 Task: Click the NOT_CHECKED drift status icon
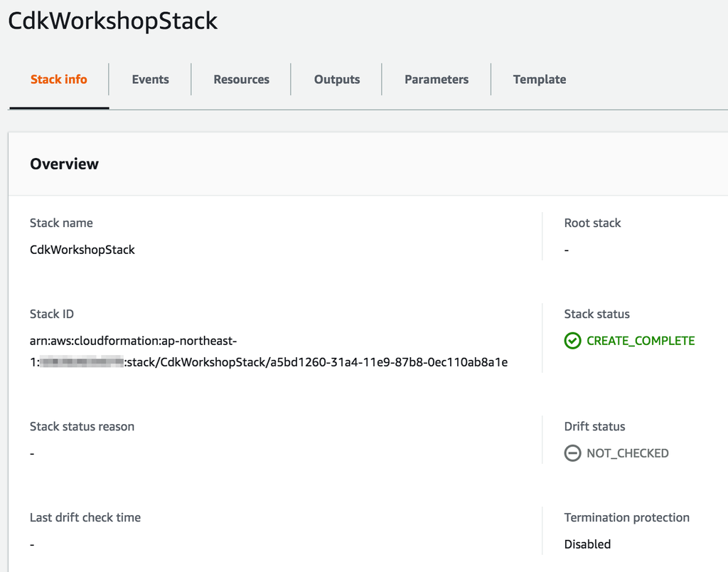click(572, 453)
